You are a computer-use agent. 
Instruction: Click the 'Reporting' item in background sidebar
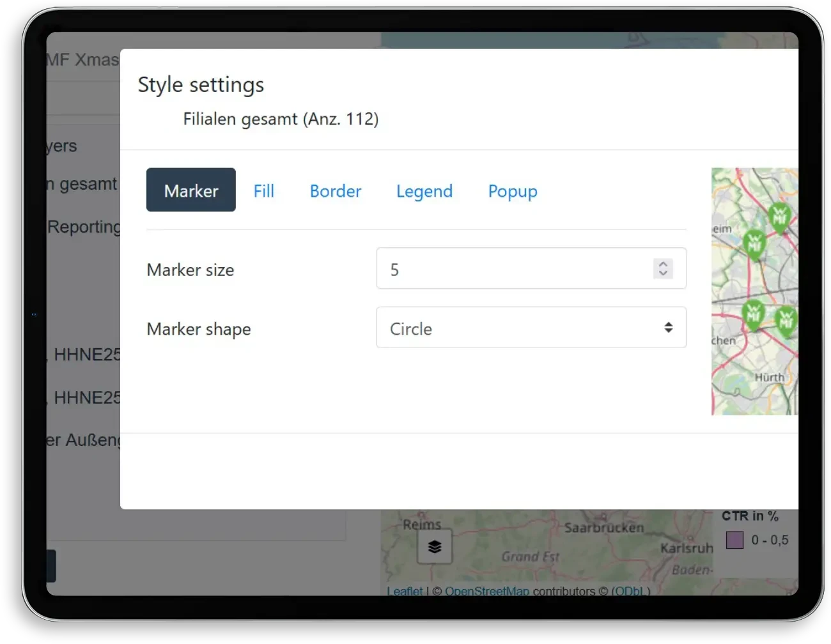pyautogui.click(x=84, y=227)
